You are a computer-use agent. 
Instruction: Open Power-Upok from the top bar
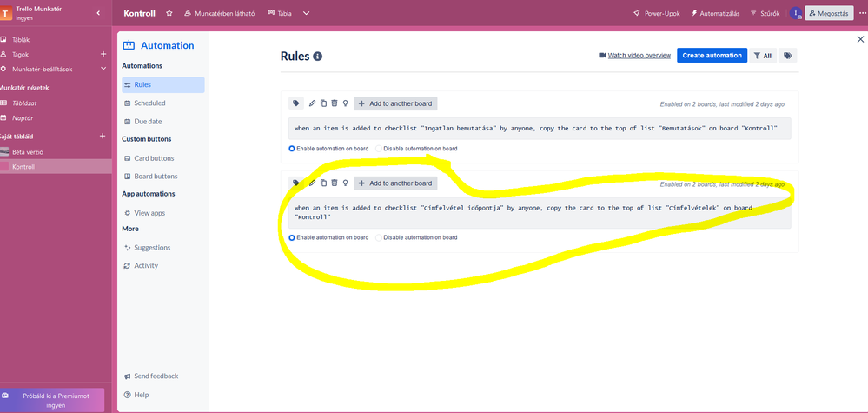[x=657, y=13]
